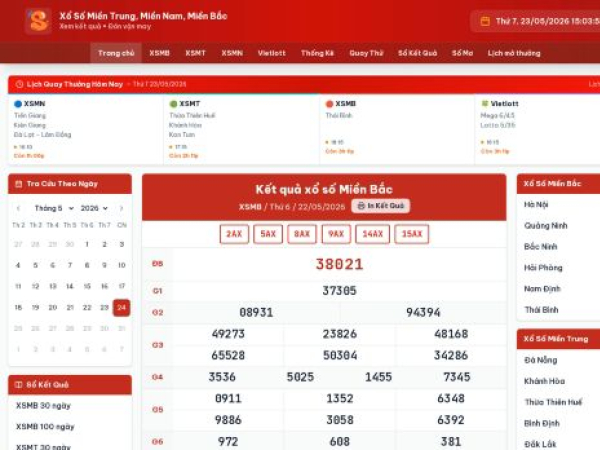Click Tiền Giang under XSMN schedule

[x=30, y=116]
